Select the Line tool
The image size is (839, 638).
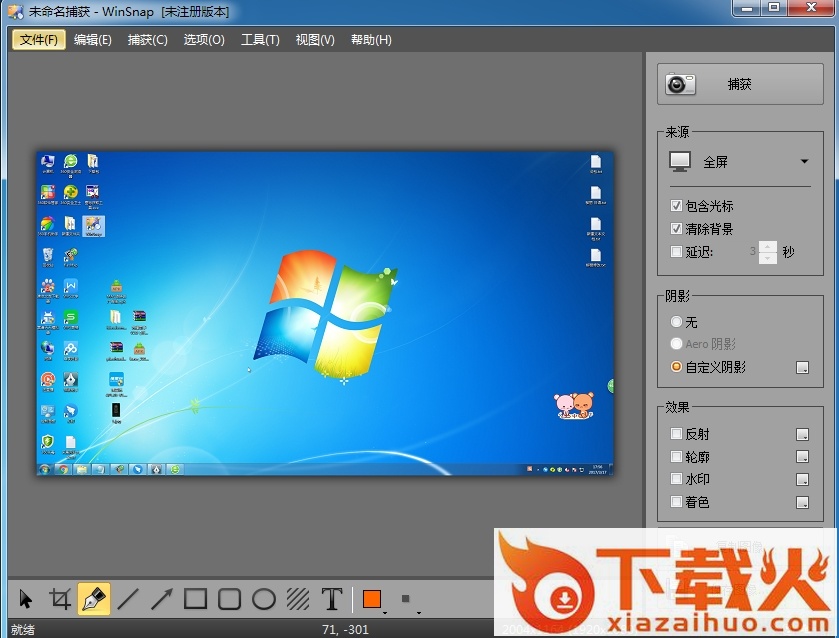[x=128, y=599]
